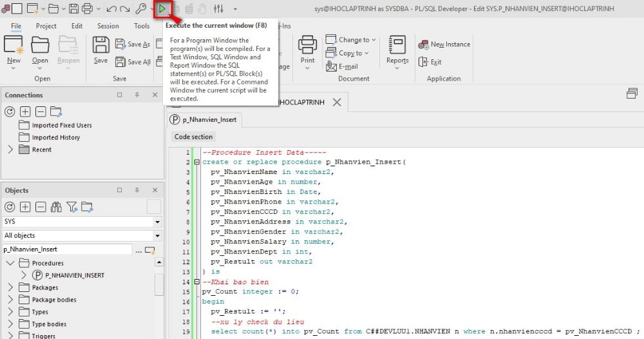Screen dimensions: 644x339
Task: Expand the Types folder
Action: pos(10,312)
